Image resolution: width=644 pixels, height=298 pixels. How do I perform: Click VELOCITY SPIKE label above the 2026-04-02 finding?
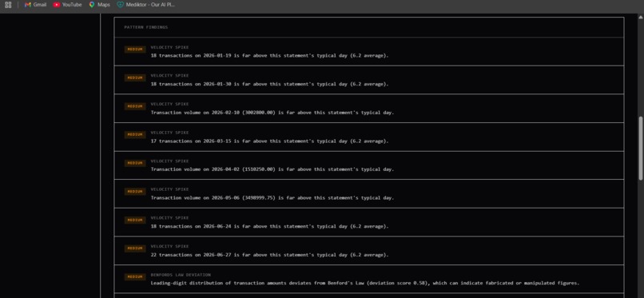169,161
